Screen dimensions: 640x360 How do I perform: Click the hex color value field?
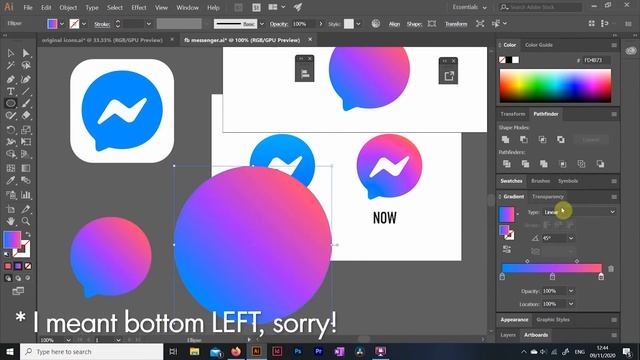[596, 60]
